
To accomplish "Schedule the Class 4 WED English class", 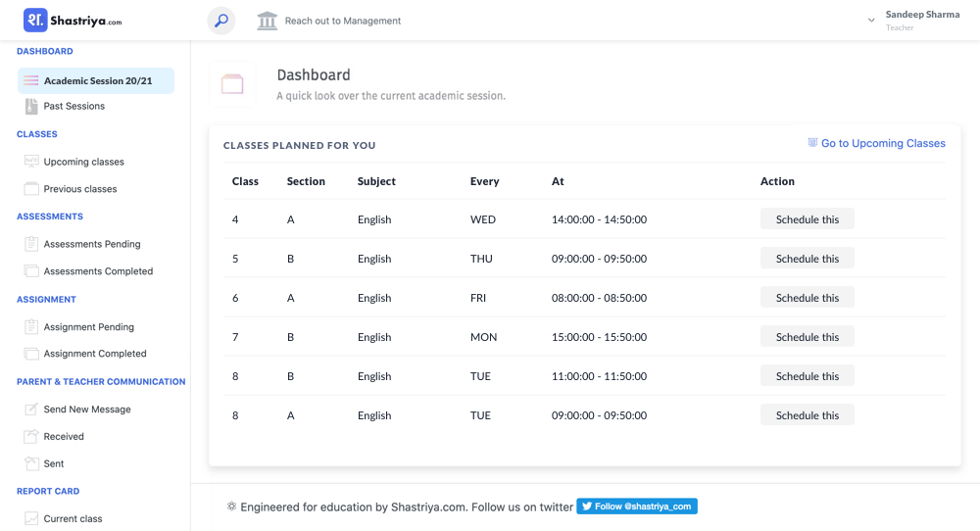I will click(x=807, y=219).
